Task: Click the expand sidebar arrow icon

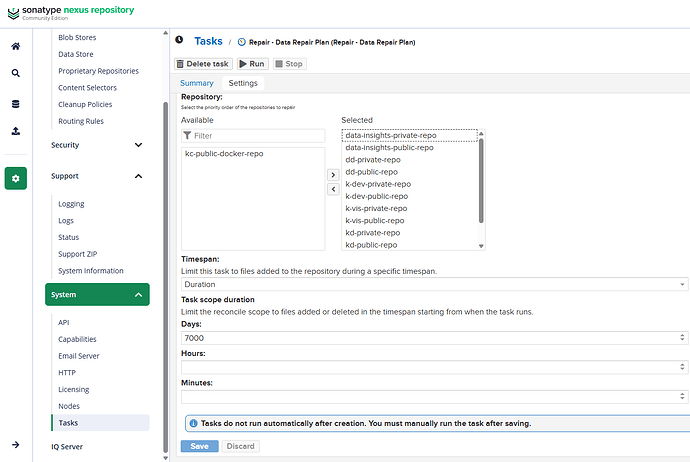Action: coord(15,445)
